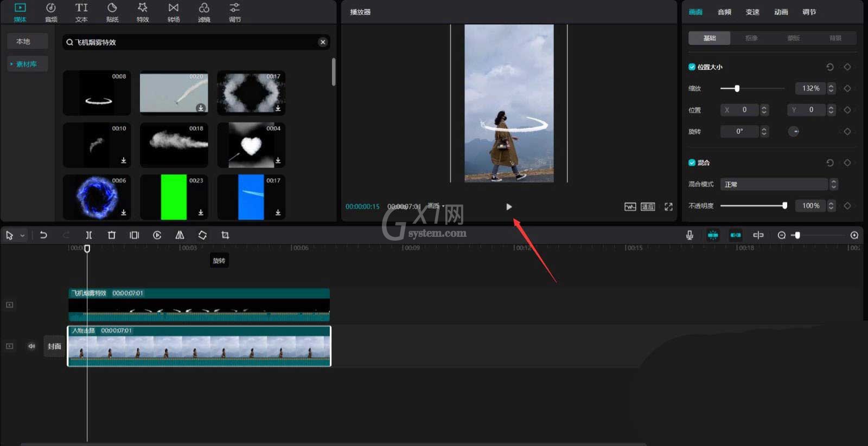Viewport: 868px width, 446px height.
Task: Download the 00:04 heart smoke clip
Action: (278, 160)
